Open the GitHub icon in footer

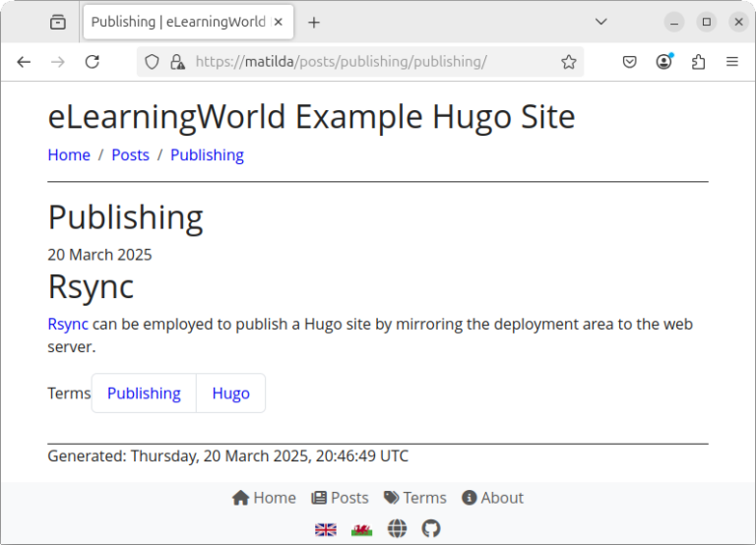click(x=431, y=528)
